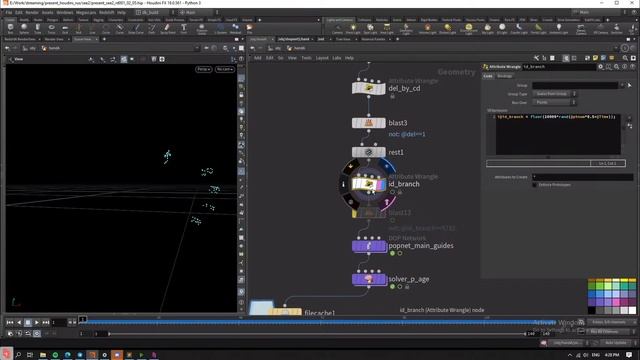The height and width of the screenshot is (360, 640).
Task: Click the white swatch in color palette
Action: [632, 311]
